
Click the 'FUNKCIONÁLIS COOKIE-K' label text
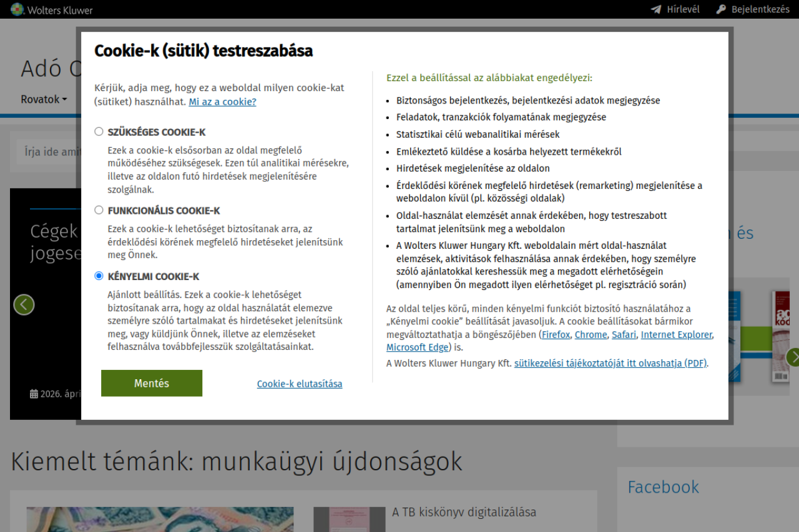[x=164, y=211]
